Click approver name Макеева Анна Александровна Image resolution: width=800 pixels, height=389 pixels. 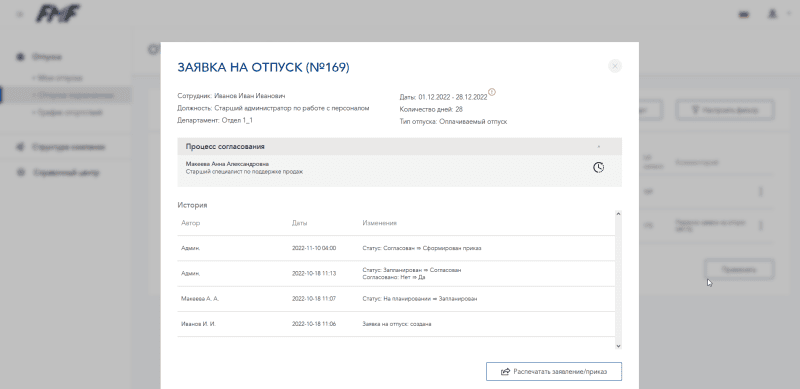point(227,164)
